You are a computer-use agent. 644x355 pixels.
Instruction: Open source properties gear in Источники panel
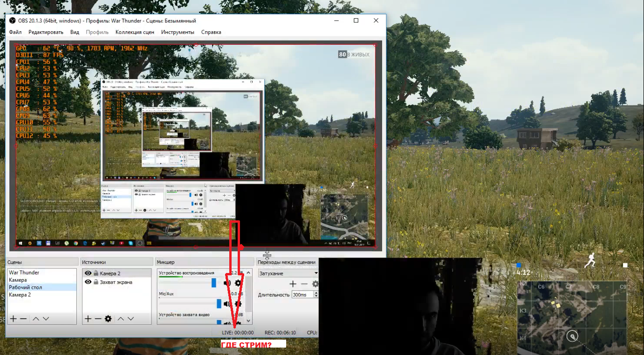click(108, 319)
